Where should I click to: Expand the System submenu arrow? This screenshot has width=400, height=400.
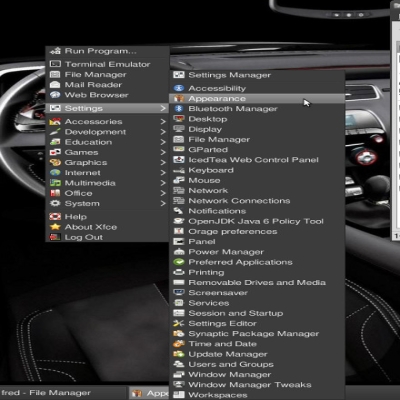pyautogui.click(x=163, y=203)
